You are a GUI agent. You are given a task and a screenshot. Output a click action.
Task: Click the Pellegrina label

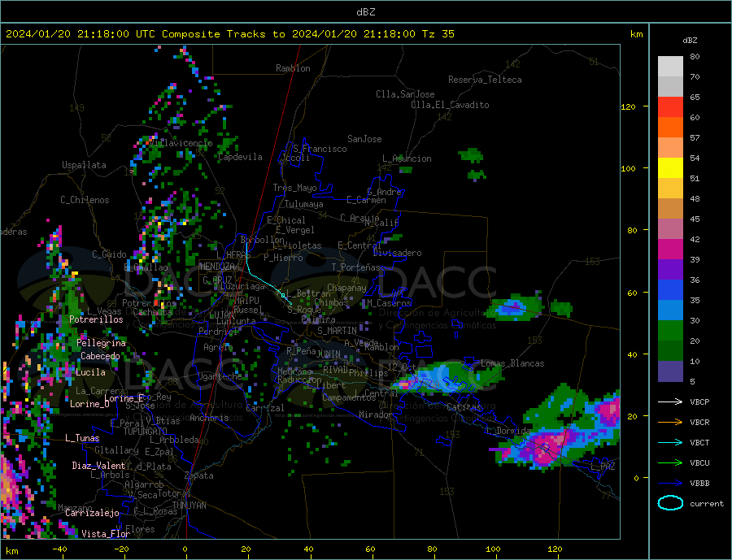coord(102,343)
